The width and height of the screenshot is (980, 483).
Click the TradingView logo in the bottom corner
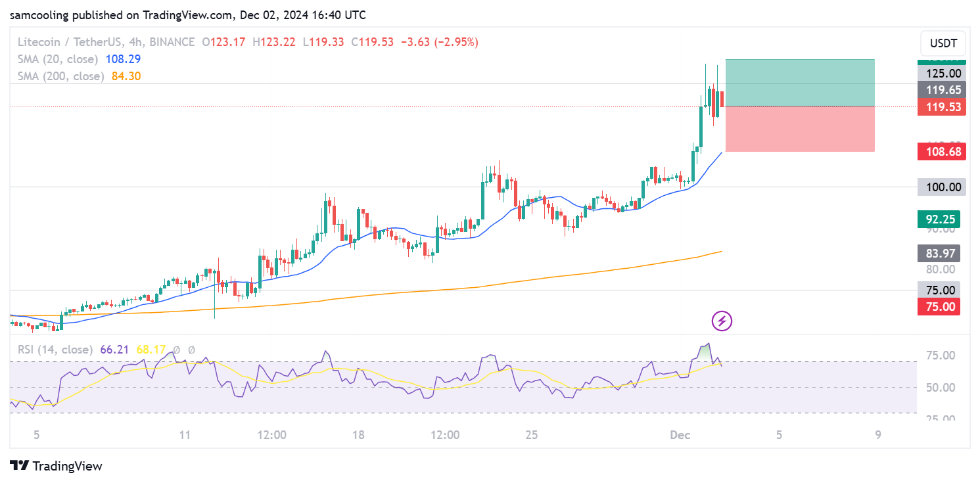pos(56,466)
